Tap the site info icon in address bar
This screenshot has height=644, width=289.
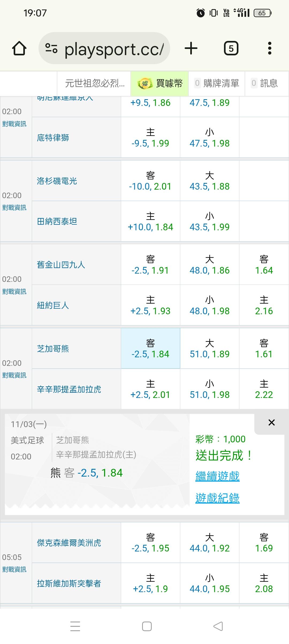[51, 48]
